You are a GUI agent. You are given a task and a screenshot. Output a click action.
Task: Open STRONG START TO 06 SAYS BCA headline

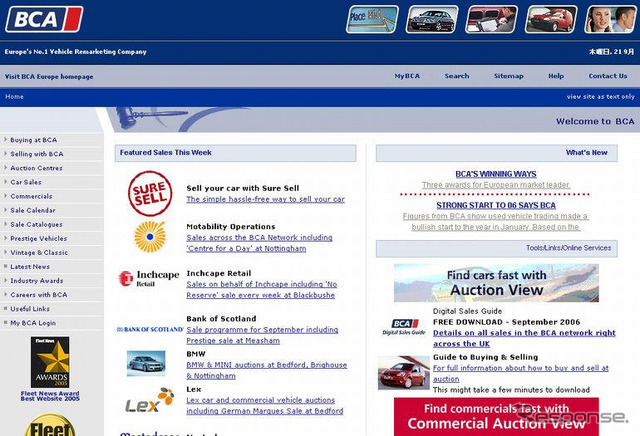pyautogui.click(x=496, y=205)
